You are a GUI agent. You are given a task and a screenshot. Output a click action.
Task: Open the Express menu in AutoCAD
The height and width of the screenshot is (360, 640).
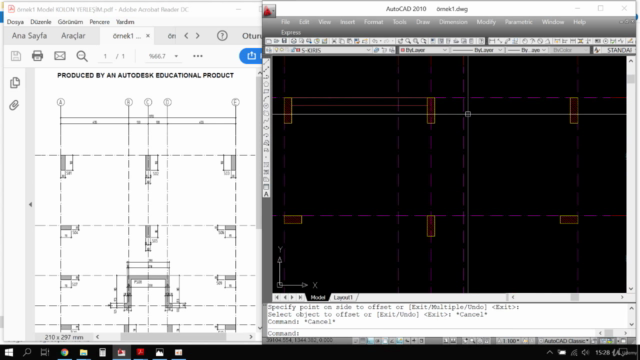(291, 32)
